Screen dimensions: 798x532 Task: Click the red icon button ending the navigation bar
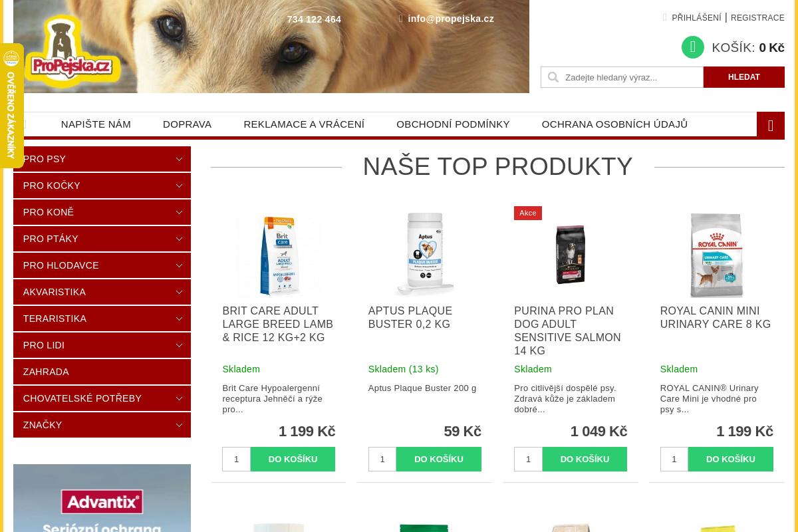pos(771,125)
